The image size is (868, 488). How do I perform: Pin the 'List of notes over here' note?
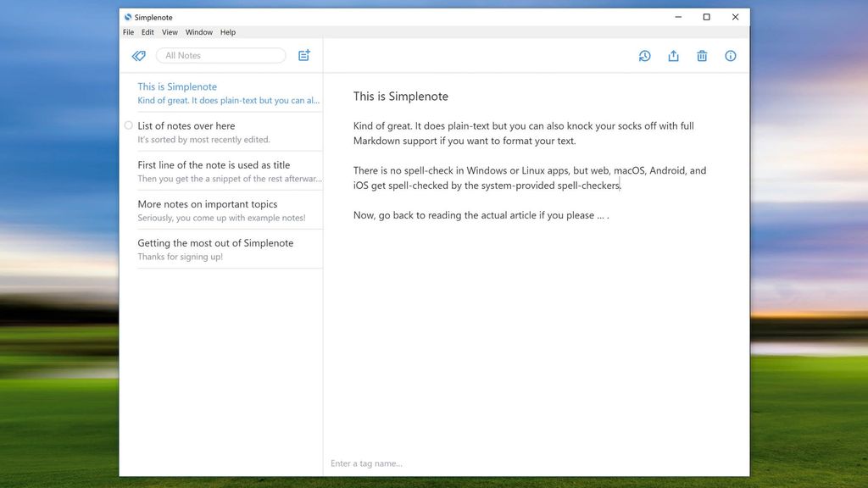coord(128,125)
